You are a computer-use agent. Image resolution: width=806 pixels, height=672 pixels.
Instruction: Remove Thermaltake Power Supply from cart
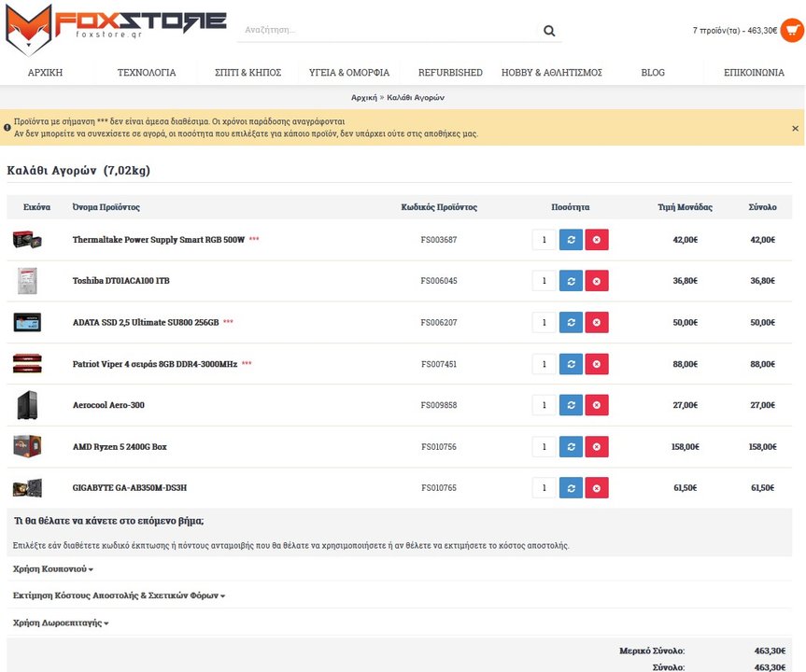[x=596, y=240]
